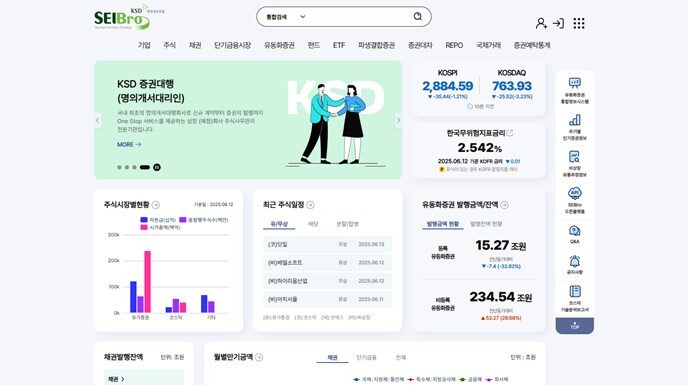The image size is (688, 385).
Task: Select the 전체 tab in 월별만기금액
Action: tap(401, 357)
